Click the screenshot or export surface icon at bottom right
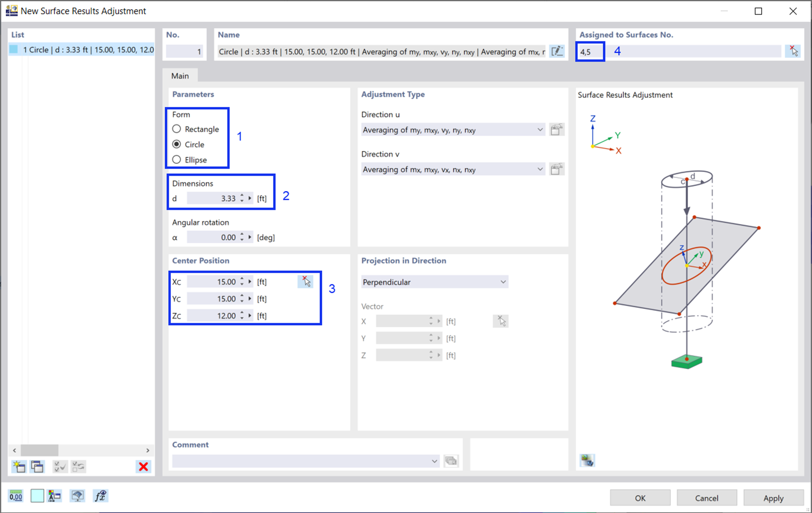 point(588,461)
